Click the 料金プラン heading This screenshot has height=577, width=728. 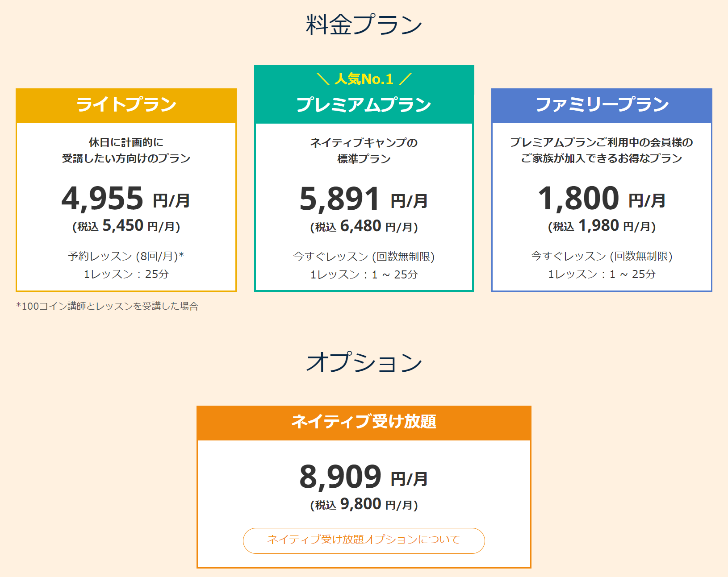coord(364,25)
